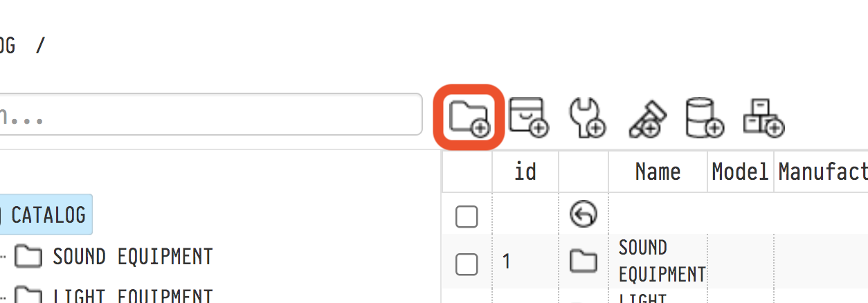Viewport: 868px width, 303px height.
Task: Click the hammer with plus icon
Action: tap(647, 118)
